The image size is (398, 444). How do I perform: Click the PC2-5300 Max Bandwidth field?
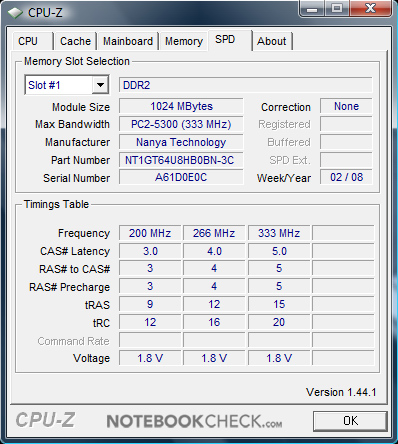point(181,124)
